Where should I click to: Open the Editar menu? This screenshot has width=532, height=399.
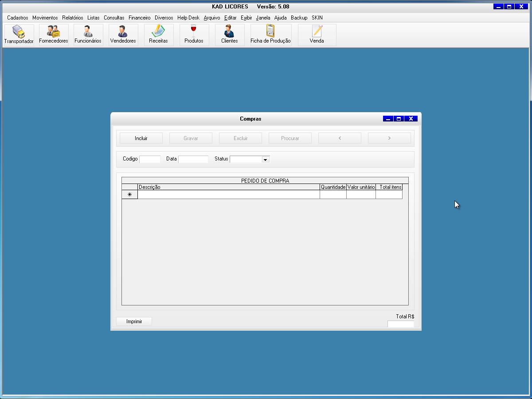(x=230, y=18)
